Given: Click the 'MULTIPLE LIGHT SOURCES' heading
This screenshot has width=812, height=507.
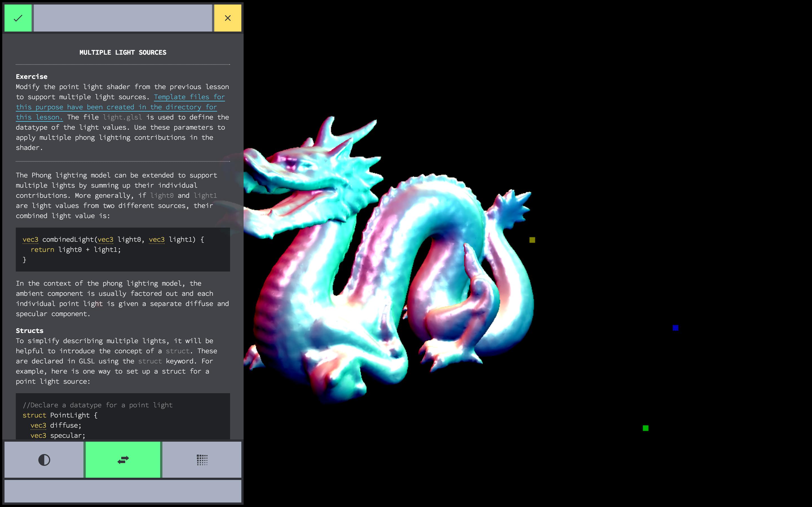Looking at the screenshot, I should [123, 52].
